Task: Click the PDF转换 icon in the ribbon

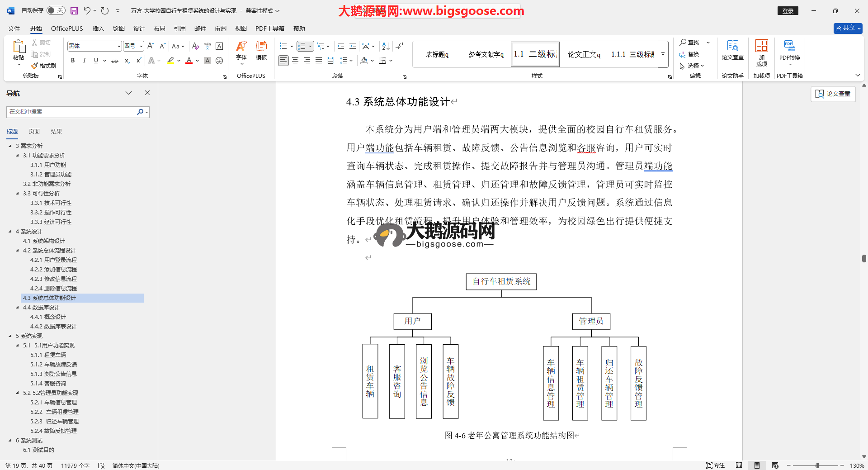Action: pos(789,50)
